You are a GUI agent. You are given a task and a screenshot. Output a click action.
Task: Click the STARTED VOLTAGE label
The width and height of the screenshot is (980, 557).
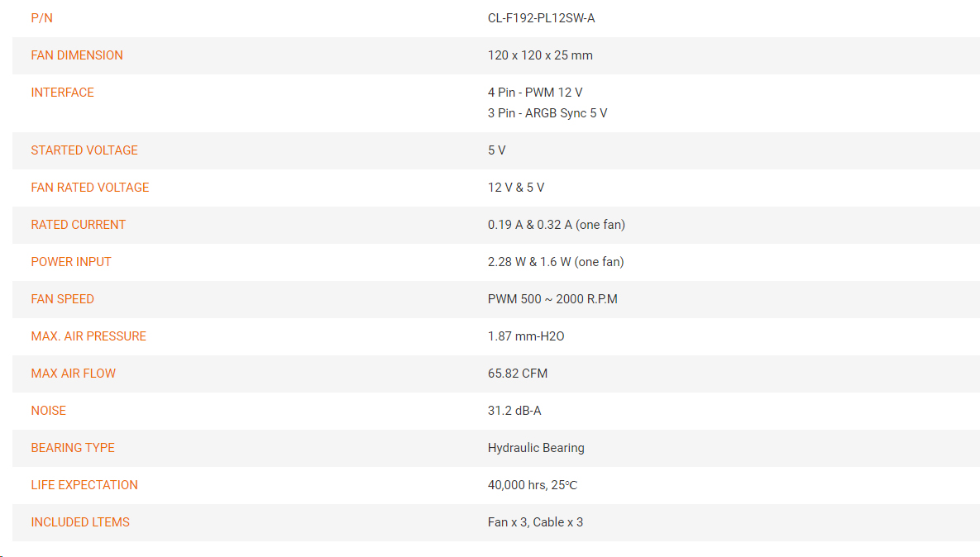coord(84,150)
